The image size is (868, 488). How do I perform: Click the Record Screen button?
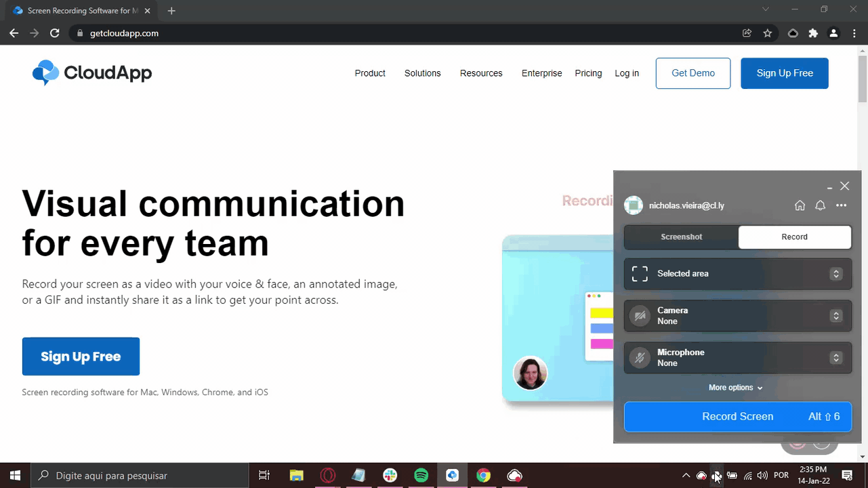pyautogui.click(x=738, y=416)
